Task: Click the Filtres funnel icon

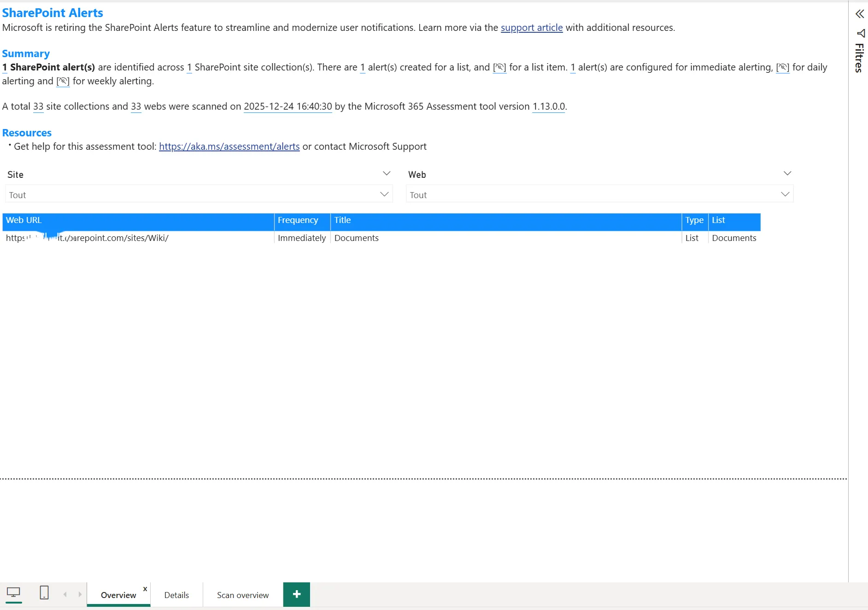Action: point(860,33)
